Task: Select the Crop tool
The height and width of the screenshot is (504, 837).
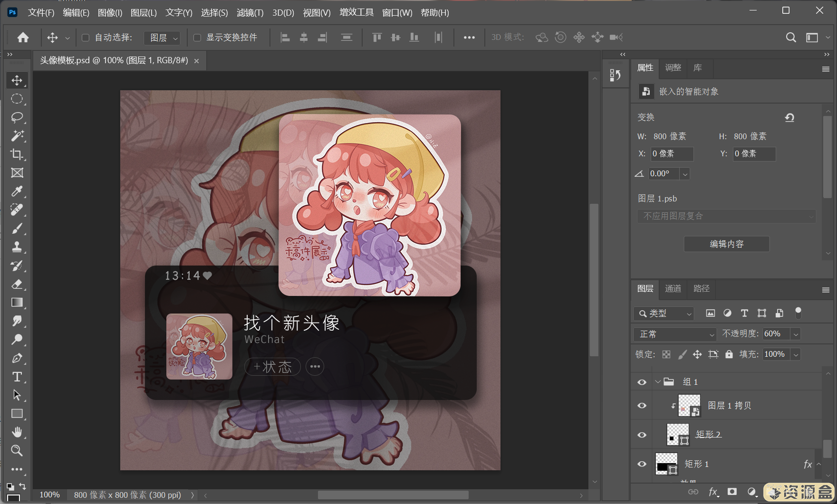Action: [17, 154]
